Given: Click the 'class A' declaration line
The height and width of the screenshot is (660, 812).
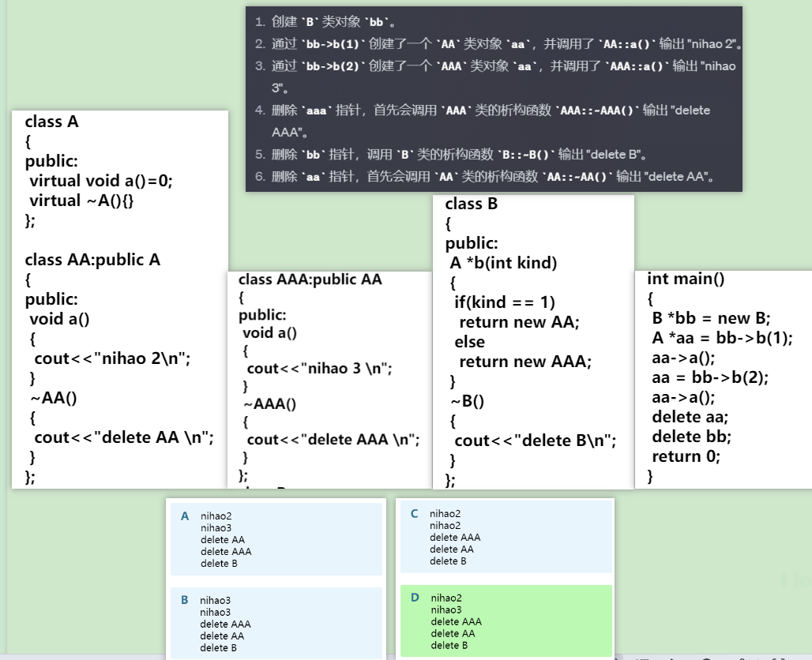Looking at the screenshot, I should [52, 122].
